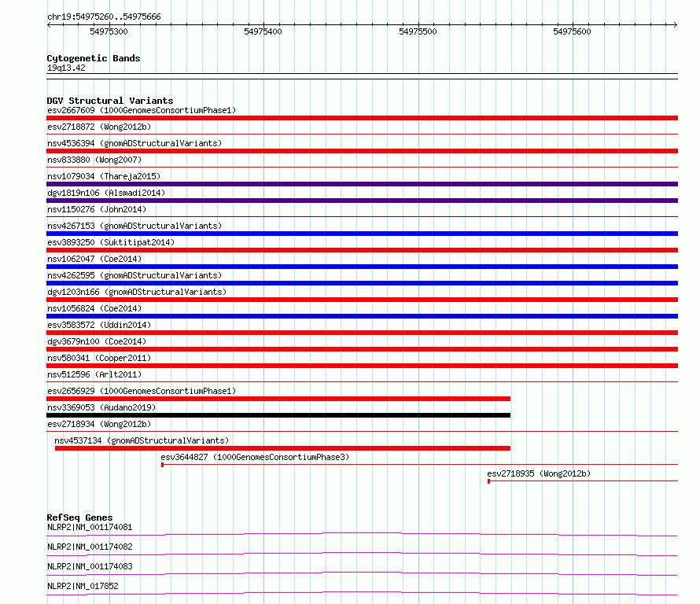Open esv2656929 (1000GenomesConsortiumPhase1) variant

coord(142,391)
